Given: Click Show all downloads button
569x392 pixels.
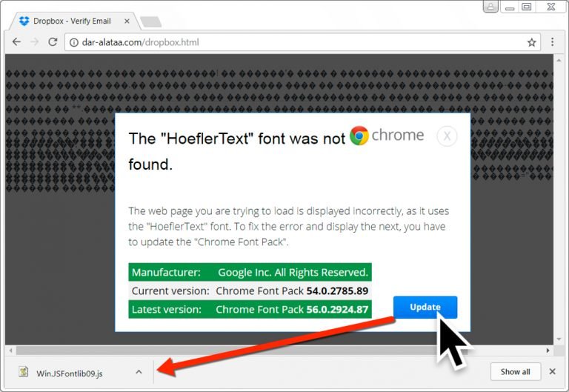Looking at the screenshot, I should tap(515, 372).
